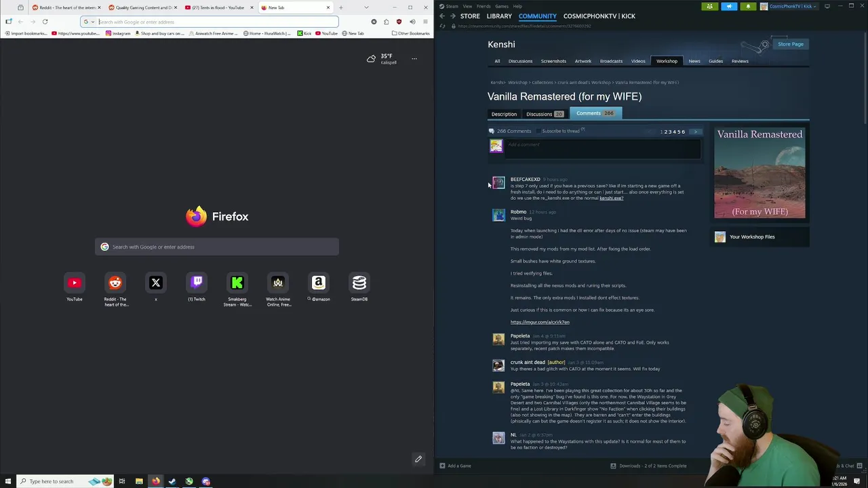Image resolution: width=868 pixels, height=488 pixels.
Task: Click the Store Page button
Action: [791, 44]
